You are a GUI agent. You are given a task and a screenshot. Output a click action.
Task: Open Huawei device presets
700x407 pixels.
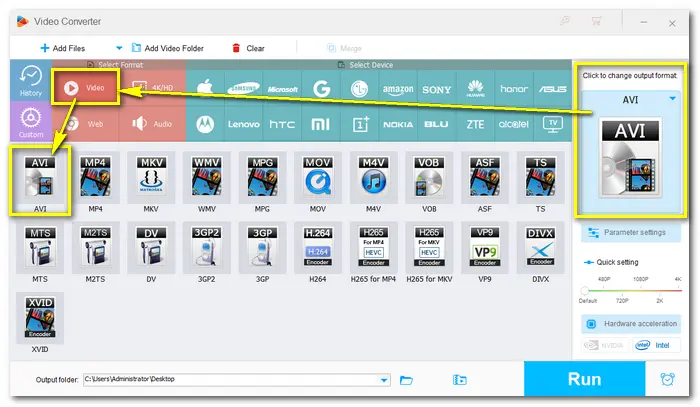475,88
